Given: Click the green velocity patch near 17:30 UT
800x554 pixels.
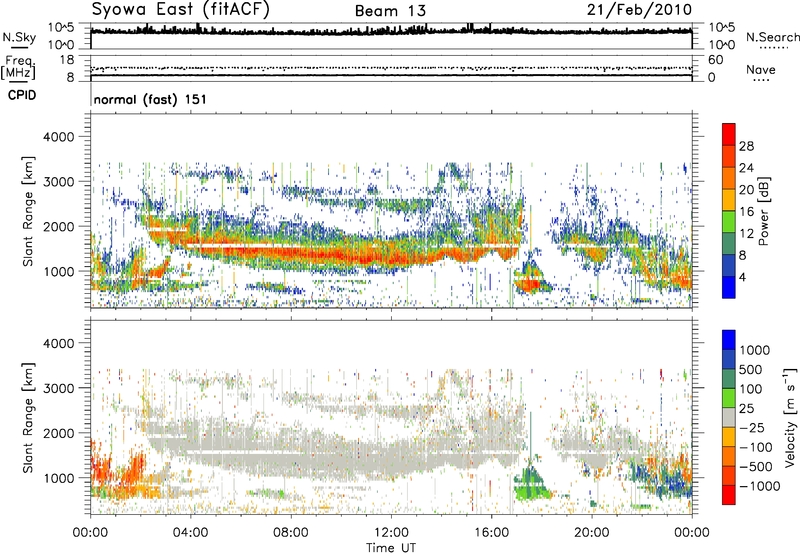Looking at the screenshot, I should point(531,484).
